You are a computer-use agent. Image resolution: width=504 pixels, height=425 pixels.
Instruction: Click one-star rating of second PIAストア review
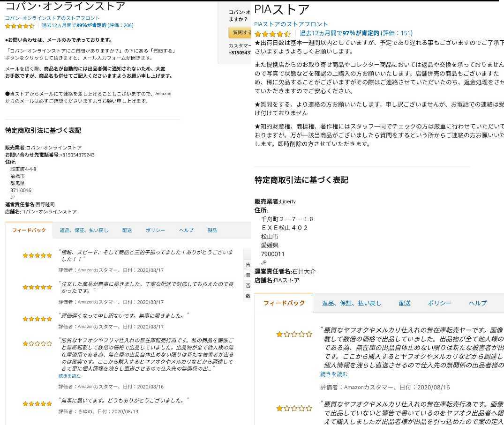coord(294,408)
